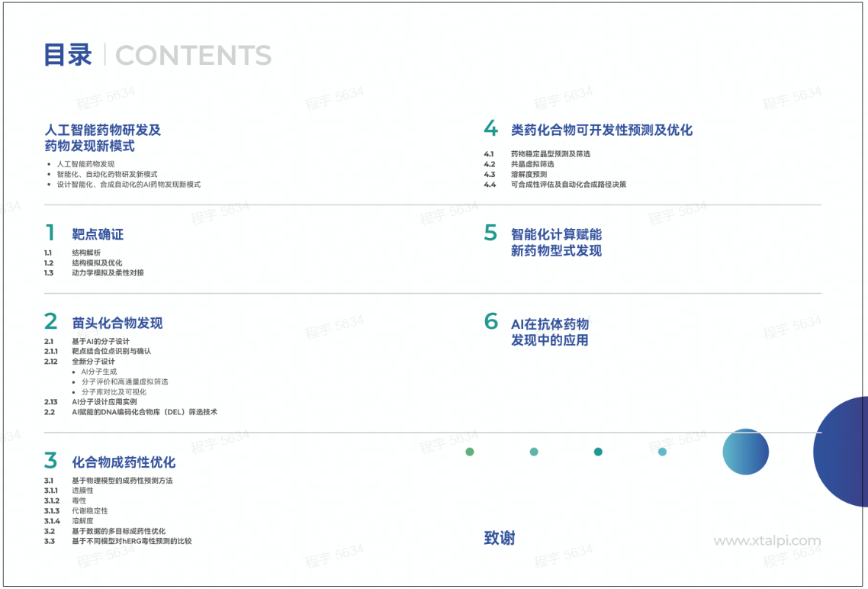
Task: Click entry 3.1.2 '毒性'
Action: (x=79, y=500)
